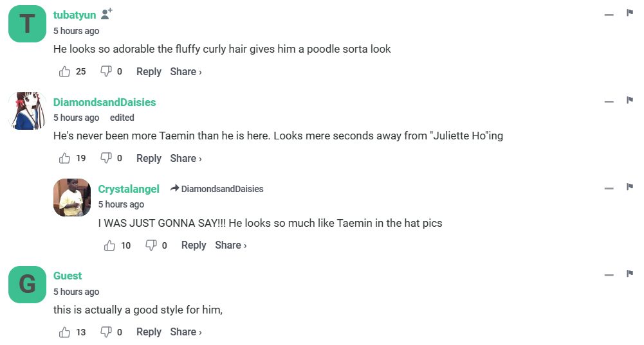The width and height of the screenshot is (644, 345).
Task: Collapse Crystalangel's reply
Action: click(x=609, y=188)
